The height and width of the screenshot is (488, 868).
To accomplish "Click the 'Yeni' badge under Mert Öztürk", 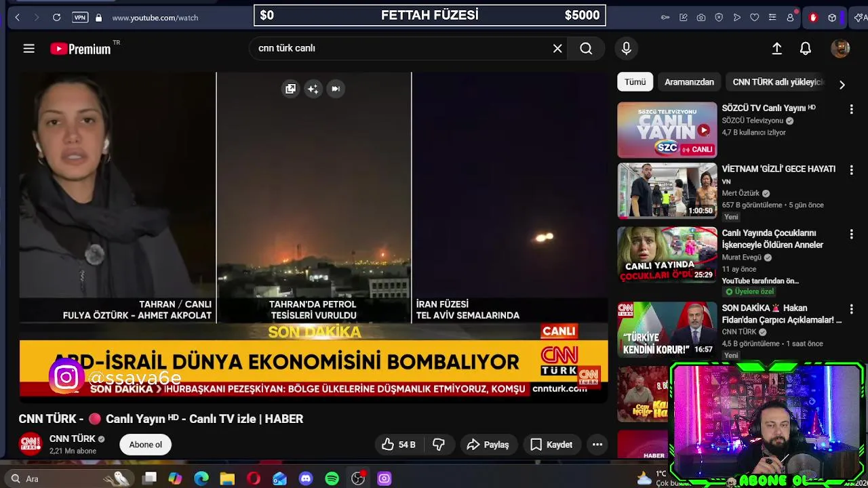I will (731, 217).
